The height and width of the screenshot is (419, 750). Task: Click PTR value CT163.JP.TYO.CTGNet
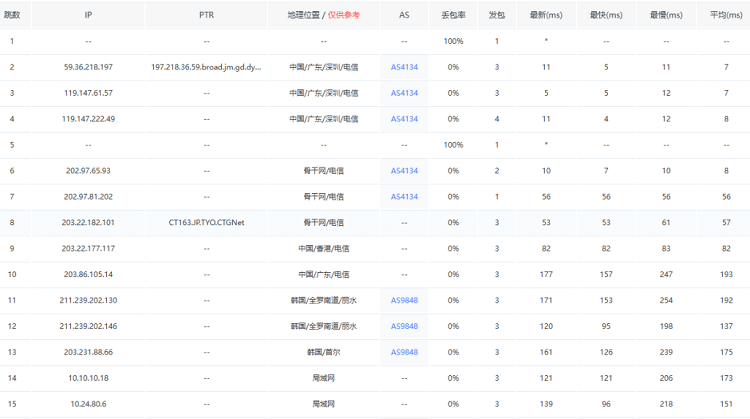click(206, 222)
